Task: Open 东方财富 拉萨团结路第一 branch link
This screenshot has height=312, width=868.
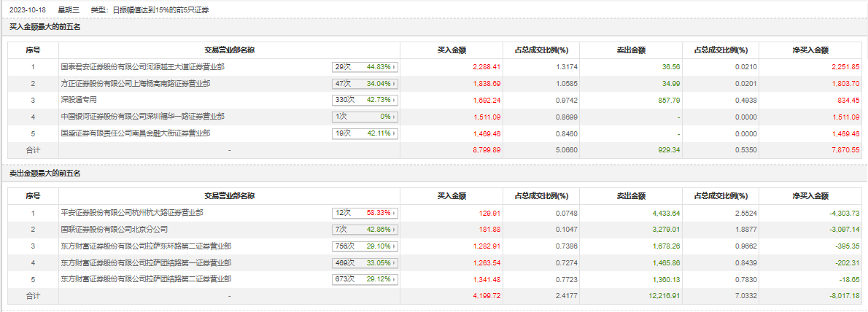Action: pyautogui.click(x=146, y=263)
